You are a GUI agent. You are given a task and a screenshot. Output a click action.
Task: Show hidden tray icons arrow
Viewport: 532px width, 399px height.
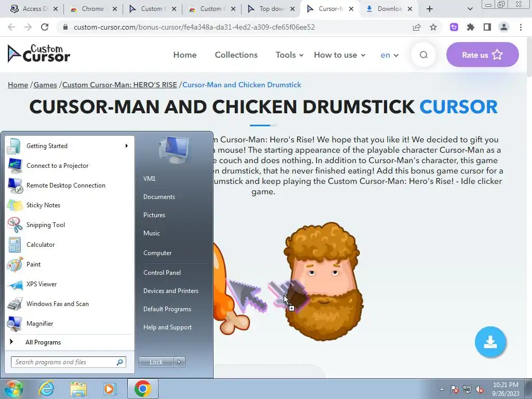(x=442, y=389)
